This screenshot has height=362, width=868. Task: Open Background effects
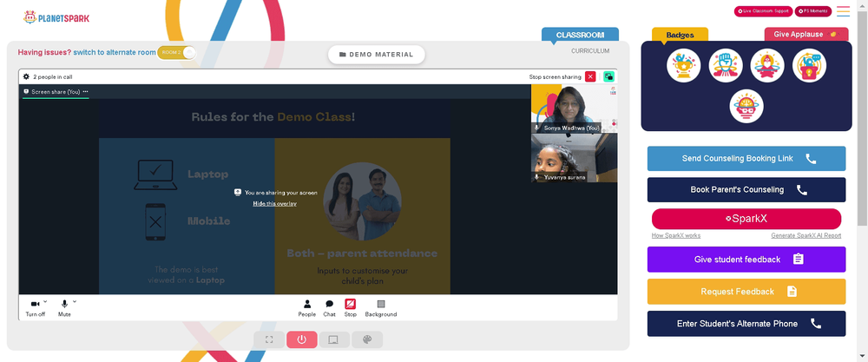coord(381,308)
